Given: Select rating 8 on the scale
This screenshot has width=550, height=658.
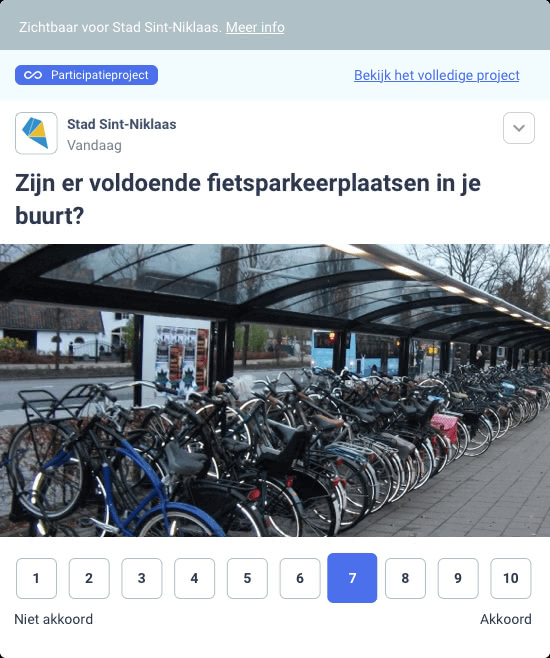Looking at the screenshot, I should (405, 578).
